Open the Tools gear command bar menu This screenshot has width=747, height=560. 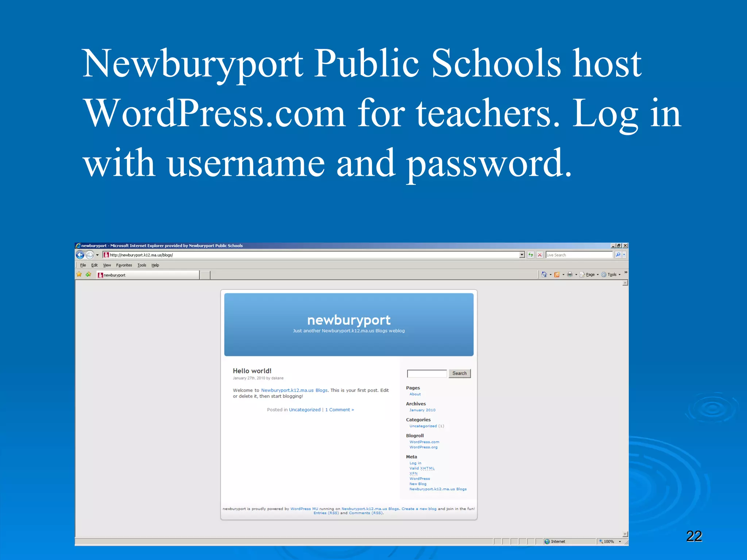611,275
